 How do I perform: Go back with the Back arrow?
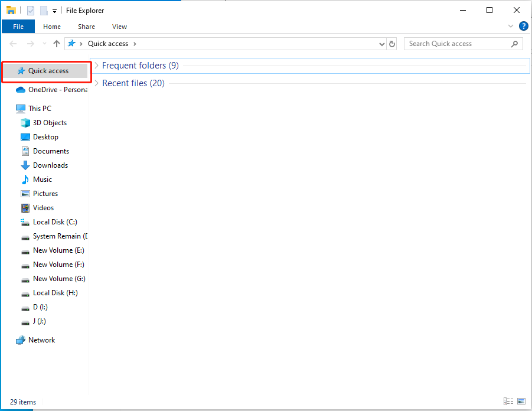pos(13,44)
